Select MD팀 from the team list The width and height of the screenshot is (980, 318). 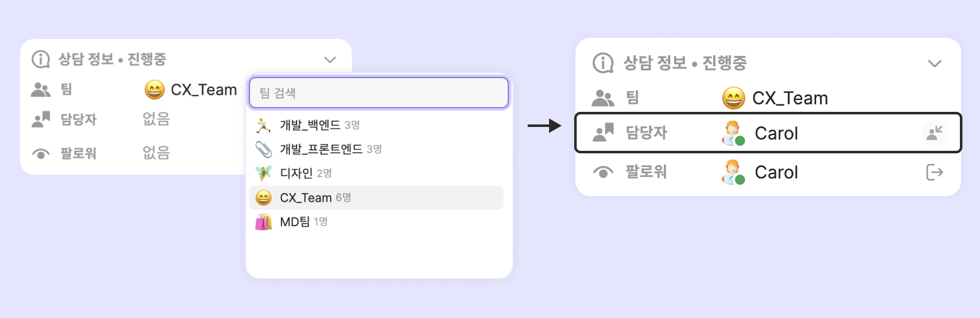[295, 222]
